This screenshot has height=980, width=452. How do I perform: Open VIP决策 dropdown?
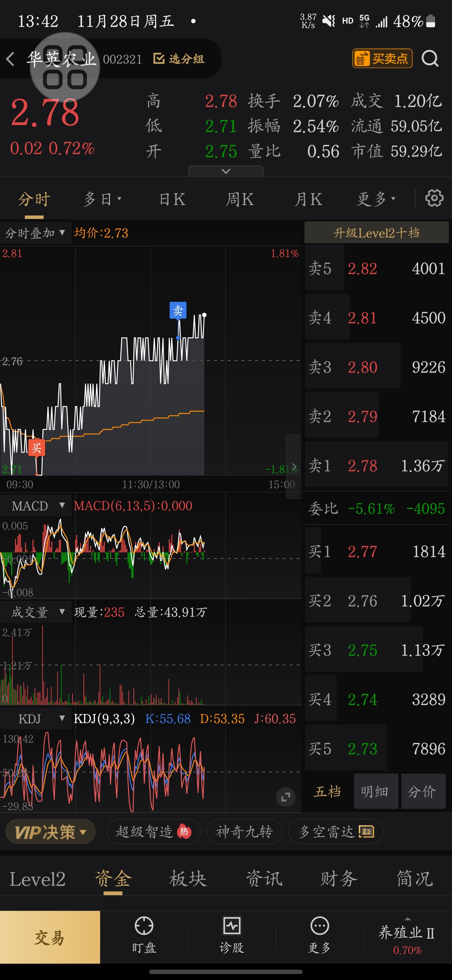pyautogui.click(x=50, y=832)
